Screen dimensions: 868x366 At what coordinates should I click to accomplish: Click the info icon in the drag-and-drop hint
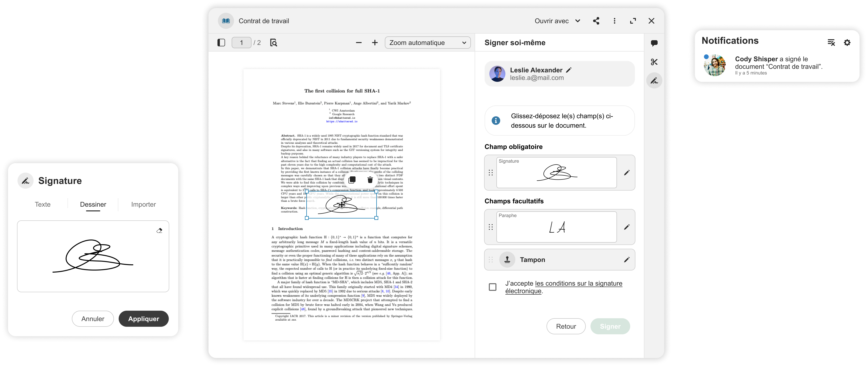coord(496,121)
